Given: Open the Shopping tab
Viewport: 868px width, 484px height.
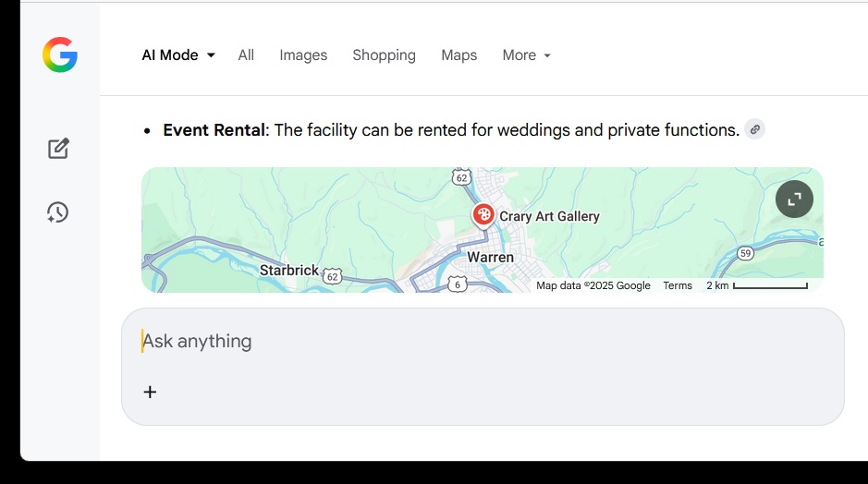Looking at the screenshot, I should [384, 55].
